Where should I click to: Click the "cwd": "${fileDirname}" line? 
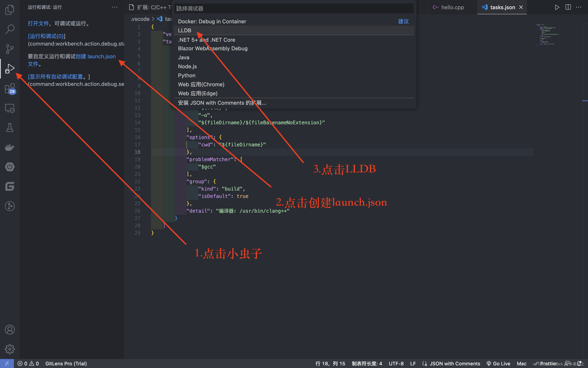coord(232,145)
